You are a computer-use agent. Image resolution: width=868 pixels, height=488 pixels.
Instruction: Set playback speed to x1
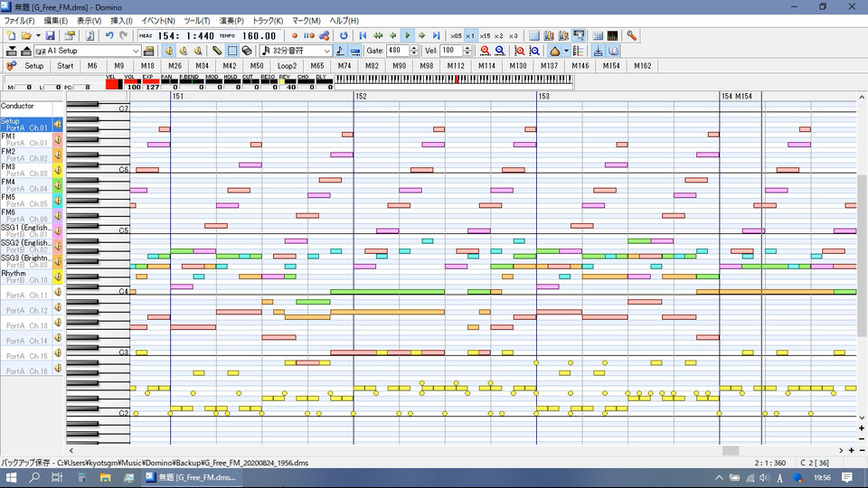coord(470,35)
